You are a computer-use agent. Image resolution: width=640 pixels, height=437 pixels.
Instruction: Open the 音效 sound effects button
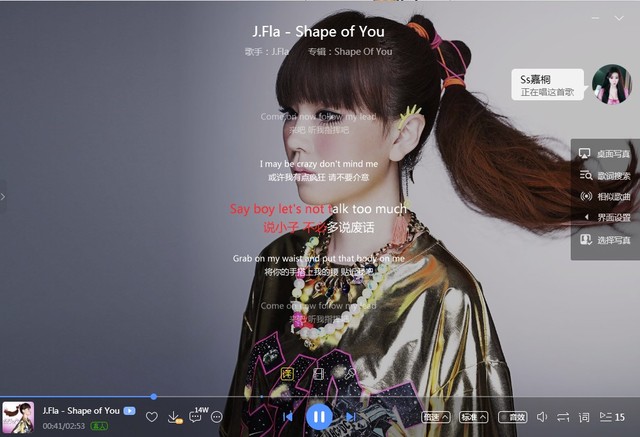coord(512,417)
